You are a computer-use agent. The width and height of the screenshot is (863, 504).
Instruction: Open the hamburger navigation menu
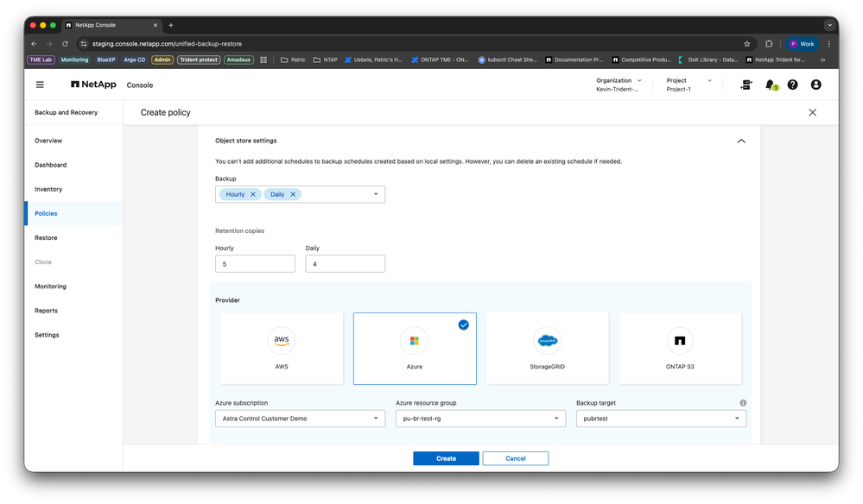click(40, 85)
